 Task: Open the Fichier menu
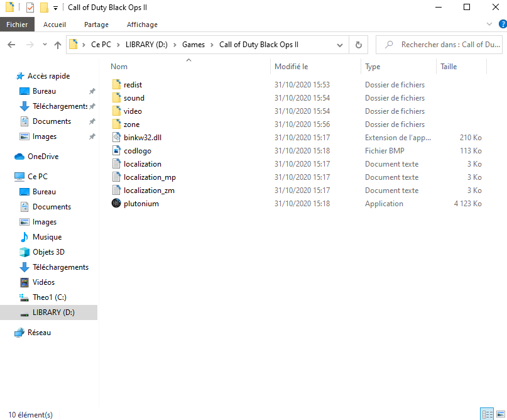coord(17,25)
